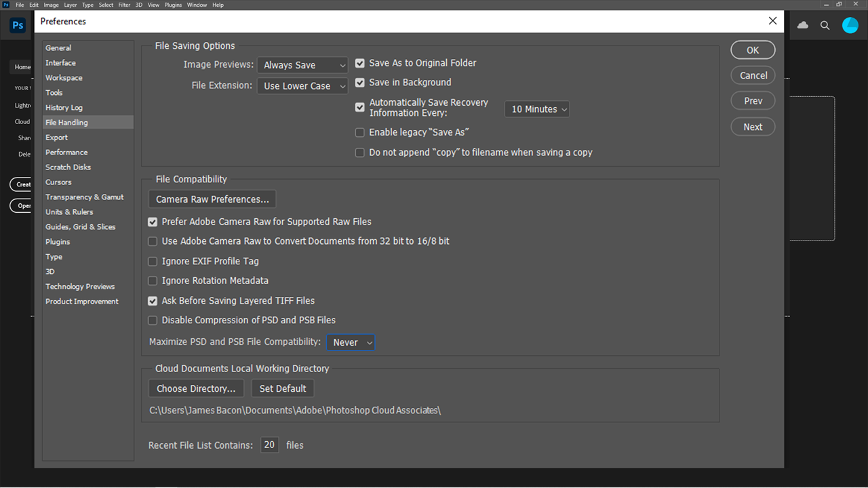Viewport: 868px width, 488px height.
Task: Toggle Save As to Original Folder
Action: pyautogui.click(x=360, y=63)
